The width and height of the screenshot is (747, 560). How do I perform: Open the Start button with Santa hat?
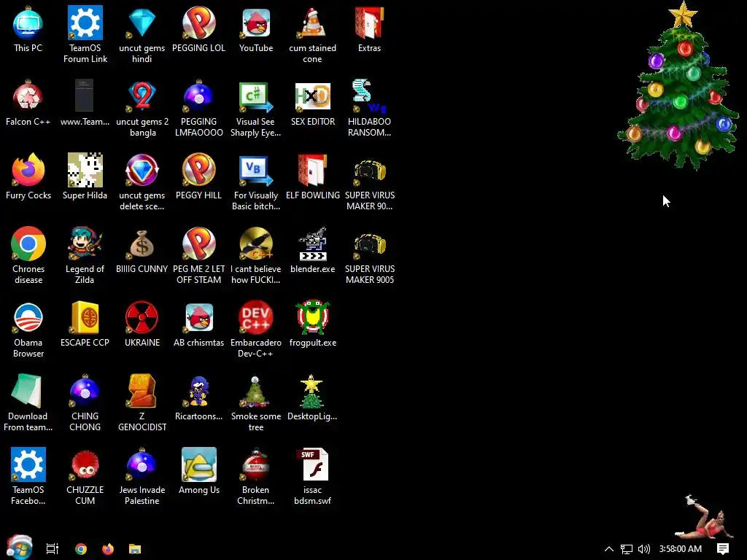(x=19, y=548)
